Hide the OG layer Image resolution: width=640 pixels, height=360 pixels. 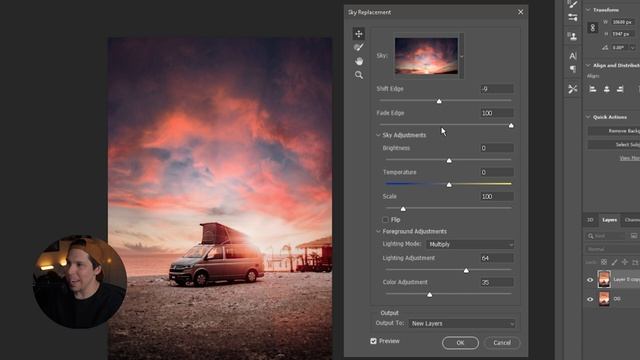590,299
